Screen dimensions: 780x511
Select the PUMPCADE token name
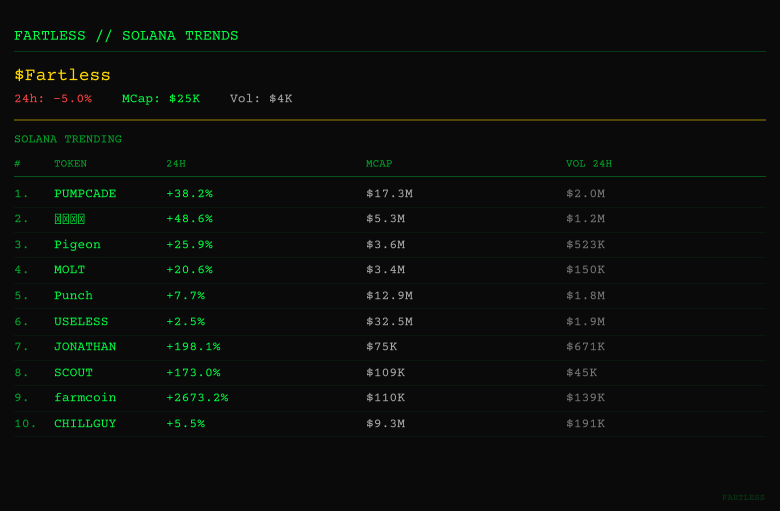click(85, 194)
